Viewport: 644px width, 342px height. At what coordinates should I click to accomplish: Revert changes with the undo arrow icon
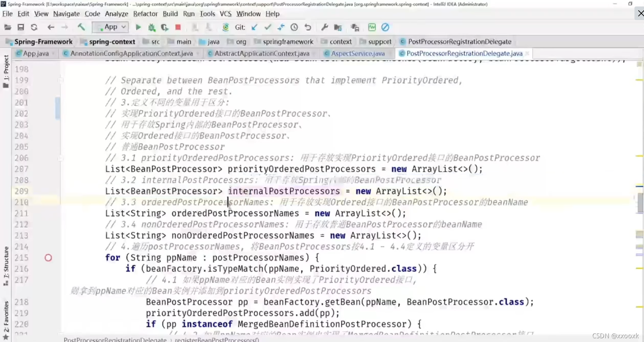tap(308, 27)
